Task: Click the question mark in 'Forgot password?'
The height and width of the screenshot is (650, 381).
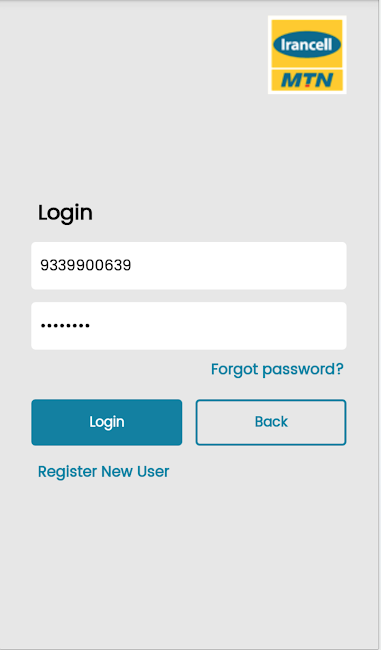Action: [x=340, y=369]
